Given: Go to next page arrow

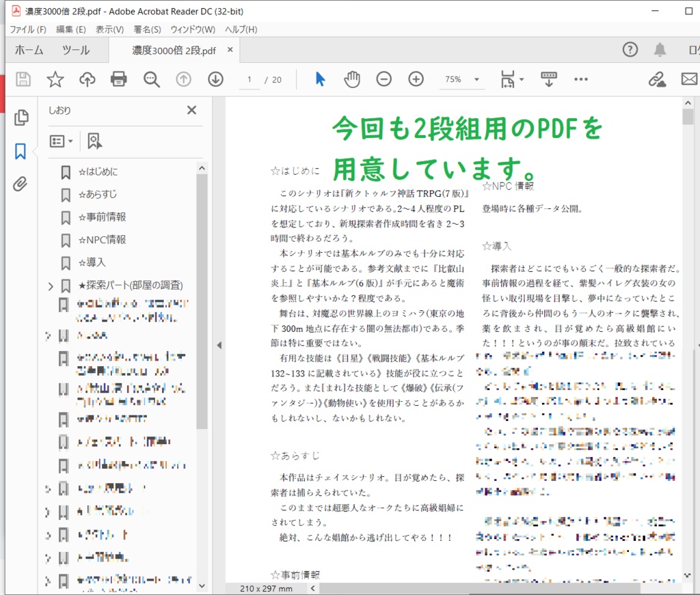Looking at the screenshot, I should tap(215, 79).
